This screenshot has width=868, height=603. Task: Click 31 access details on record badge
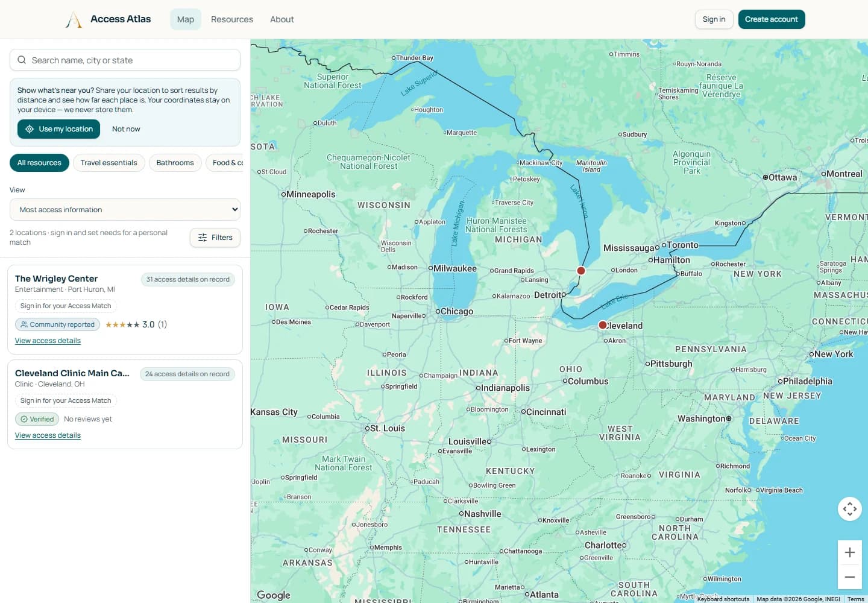188,279
